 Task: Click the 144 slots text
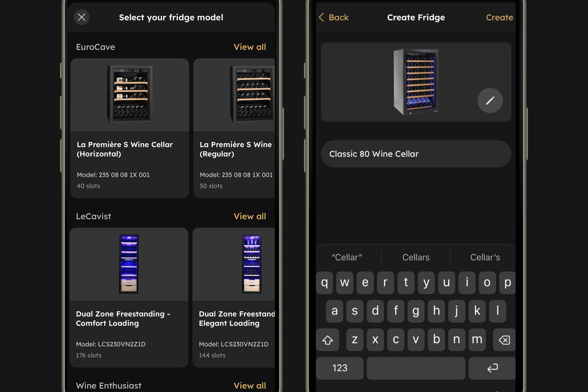[x=212, y=355]
